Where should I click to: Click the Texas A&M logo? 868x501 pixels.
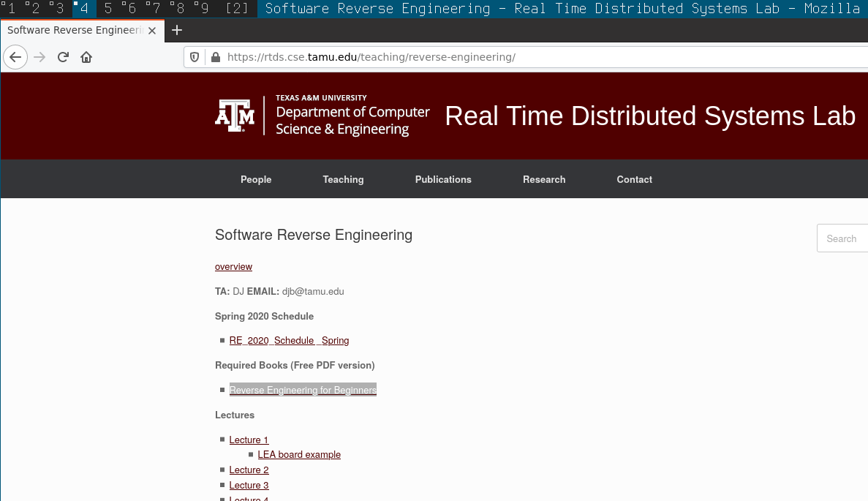pos(235,115)
